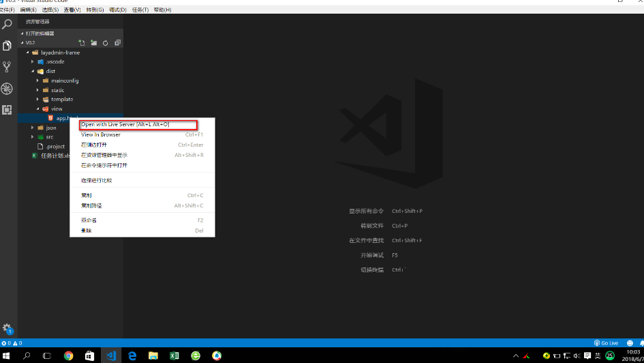Select Open with Live Server menu entry

(125, 125)
